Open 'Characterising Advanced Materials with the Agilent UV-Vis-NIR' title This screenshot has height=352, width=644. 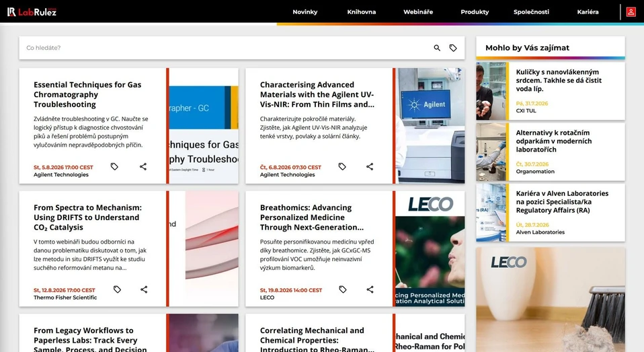pyautogui.click(x=317, y=95)
